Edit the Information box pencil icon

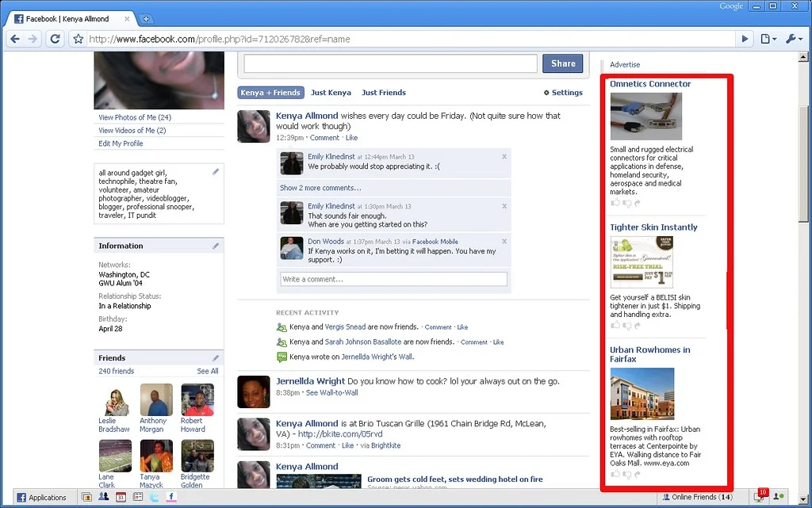[216, 246]
